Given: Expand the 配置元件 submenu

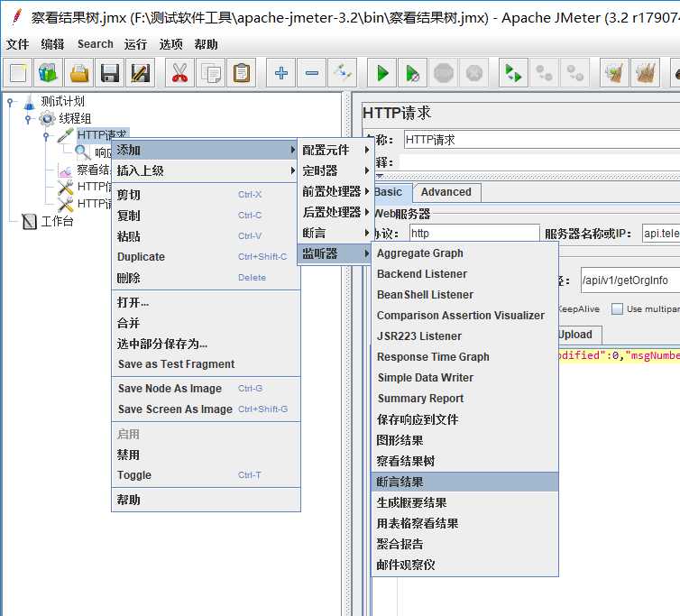Looking at the screenshot, I should (x=335, y=150).
